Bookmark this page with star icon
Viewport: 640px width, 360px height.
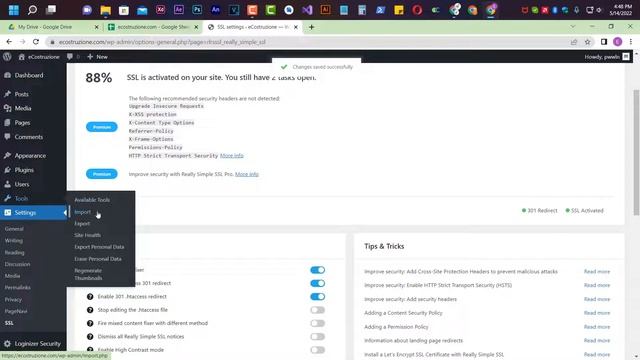click(x=587, y=42)
